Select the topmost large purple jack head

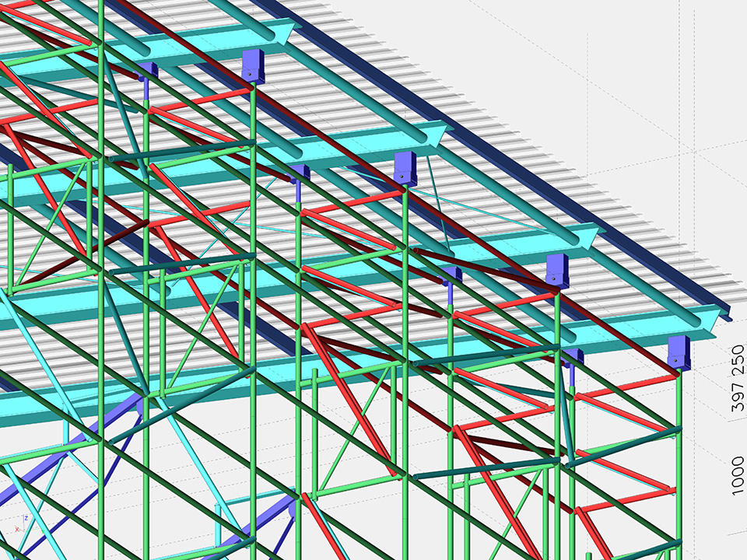253,66
